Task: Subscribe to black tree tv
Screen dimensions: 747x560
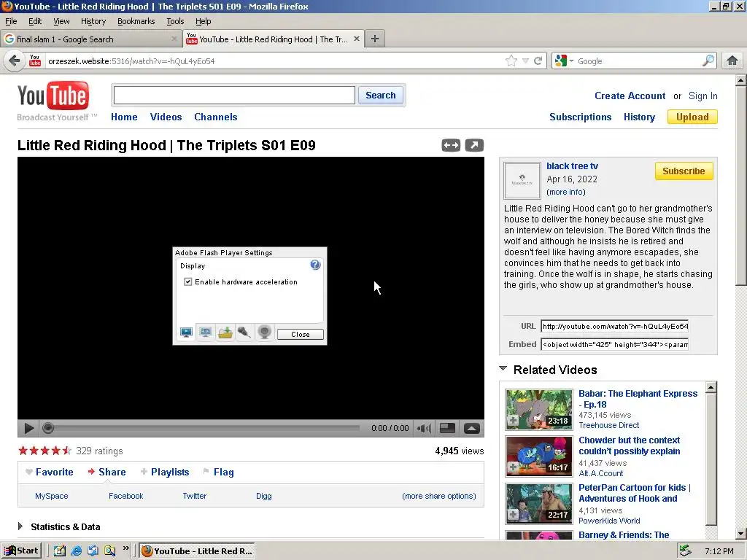Action: click(684, 171)
